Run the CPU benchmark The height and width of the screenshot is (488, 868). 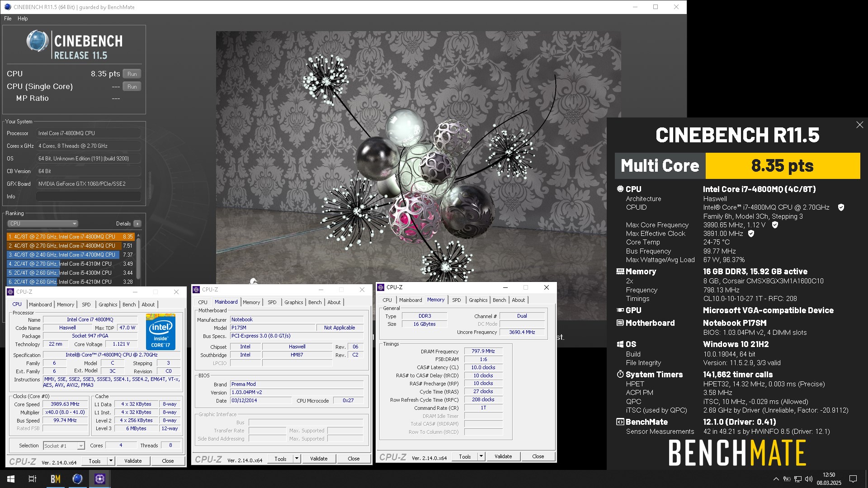132,74
